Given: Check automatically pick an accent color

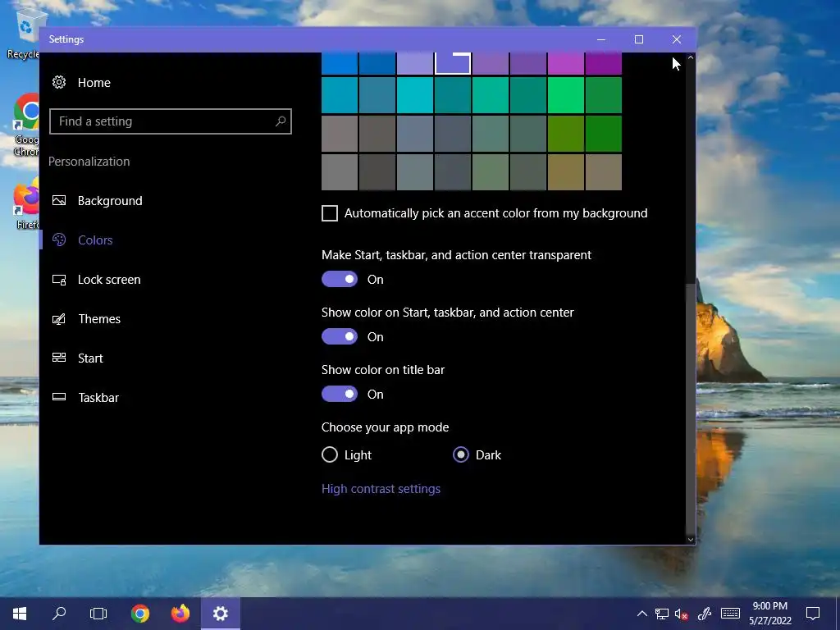Looking at the screenshot, I should click(x=330, y=213).
